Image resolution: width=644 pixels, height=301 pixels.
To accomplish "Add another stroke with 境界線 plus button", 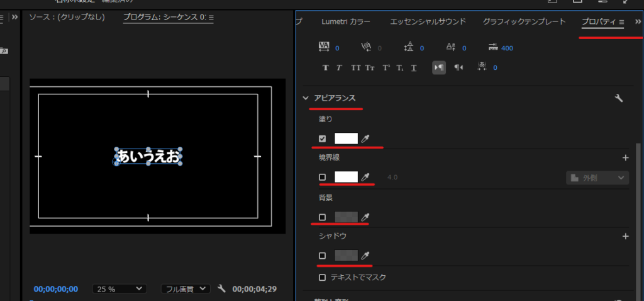I will click(x=625, y=158).
